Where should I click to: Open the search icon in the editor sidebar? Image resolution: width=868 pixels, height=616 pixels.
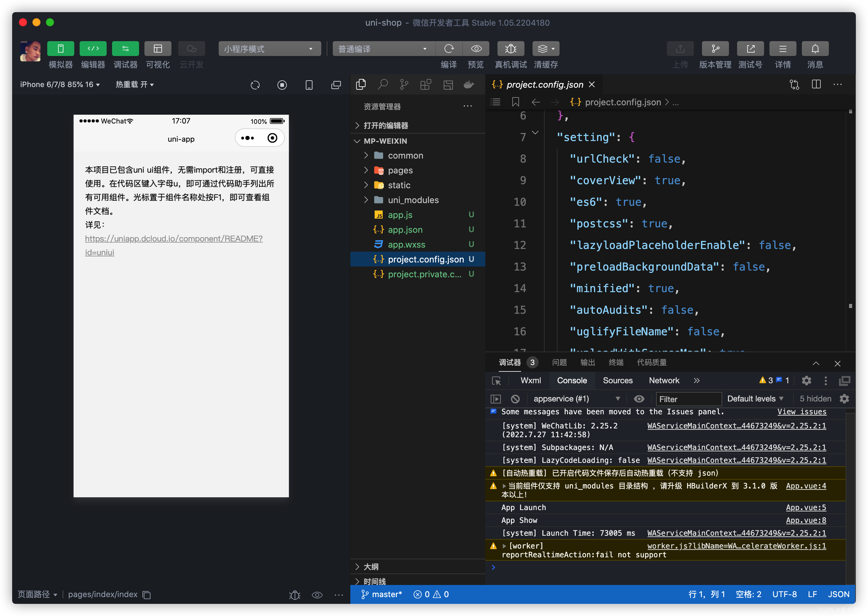383,84
